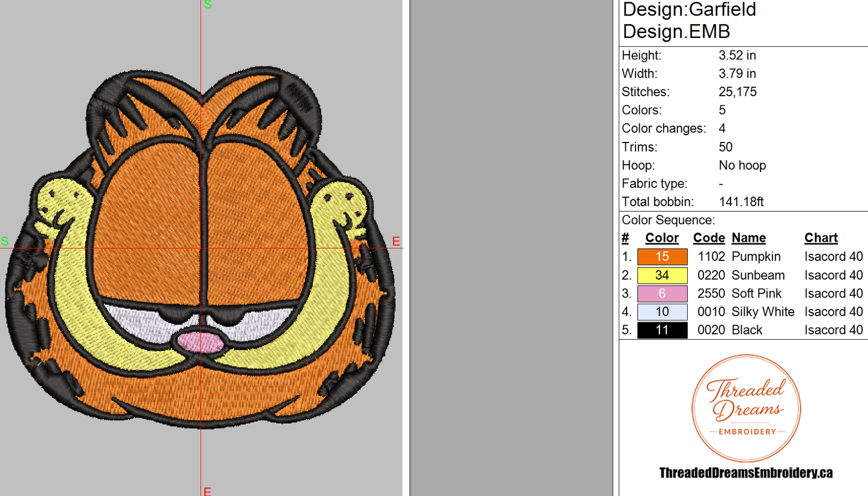Click the Color changes value 4
Image resolution: width=868 pixels, height=496 pixels.
[x=722, y=129]
